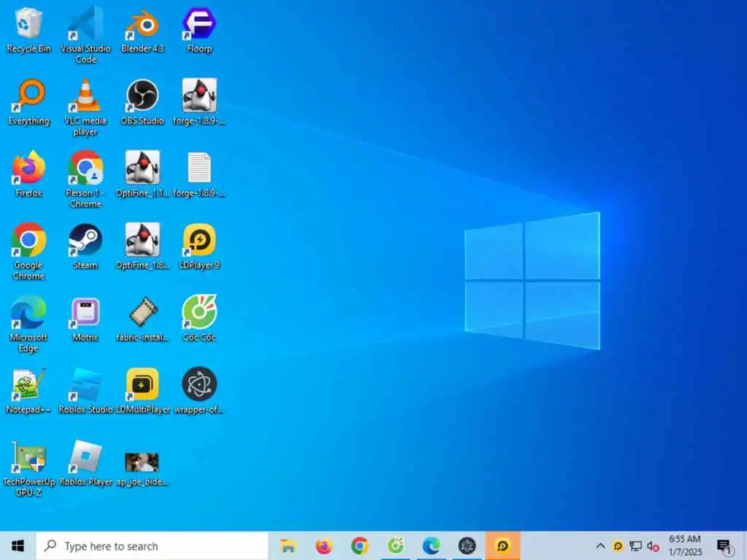Select the forge-1.8.9 Java jar icon
The height and width of the screenshot is (560, 747).
coord(199,102)
